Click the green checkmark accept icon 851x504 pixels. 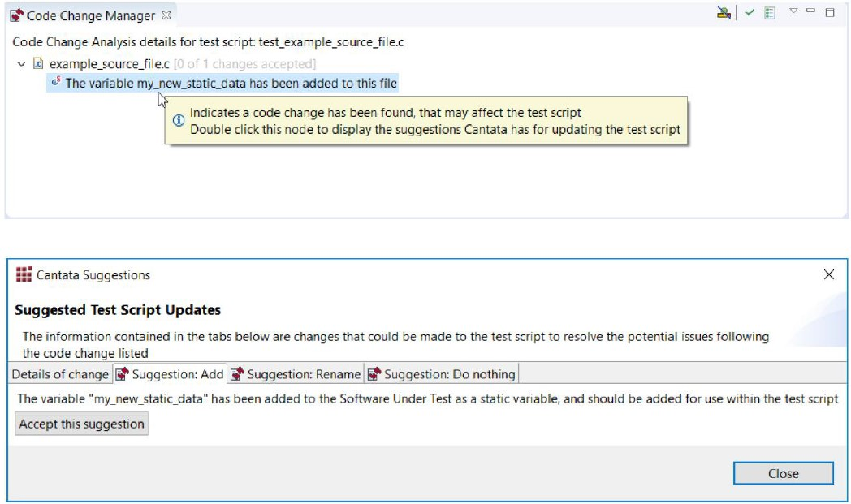point(749,13)
